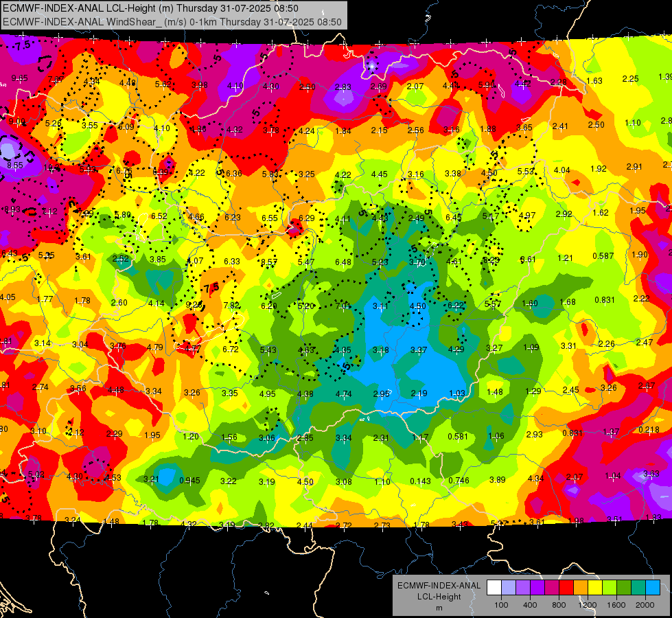672x618 pixels.
Task: Click the wind shear value 6.55
Action: click(x=270, y=218)
